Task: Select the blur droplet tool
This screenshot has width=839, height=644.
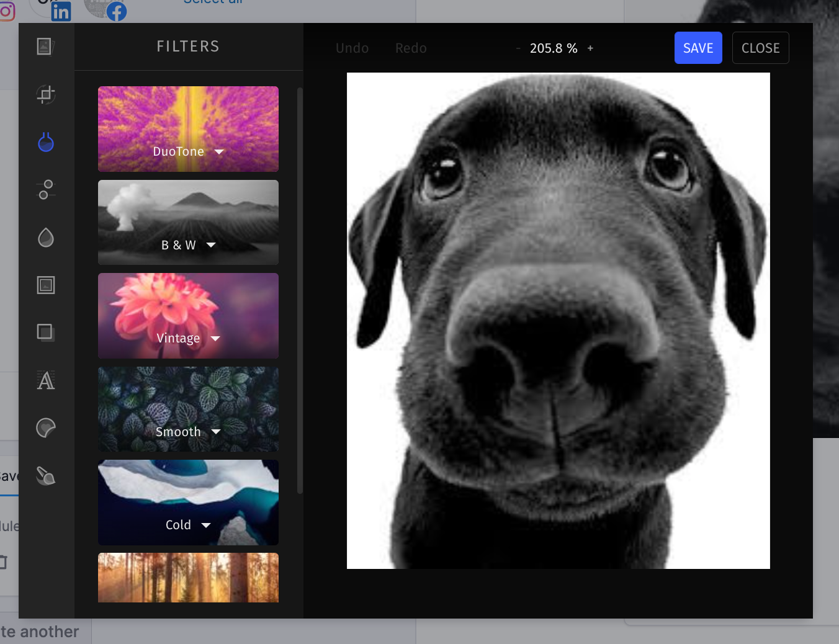Action: click(x=45, y=238)
